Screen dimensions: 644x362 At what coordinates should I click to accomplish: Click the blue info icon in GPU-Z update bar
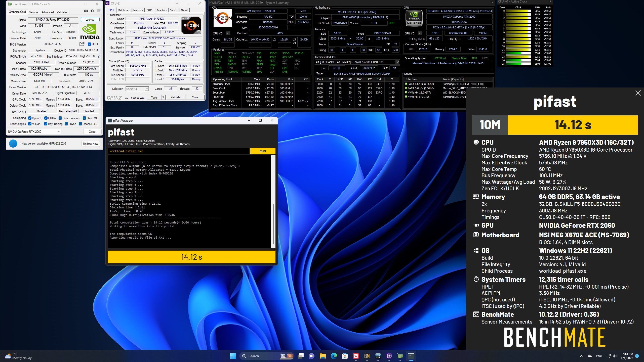click(x=13, y=144)
